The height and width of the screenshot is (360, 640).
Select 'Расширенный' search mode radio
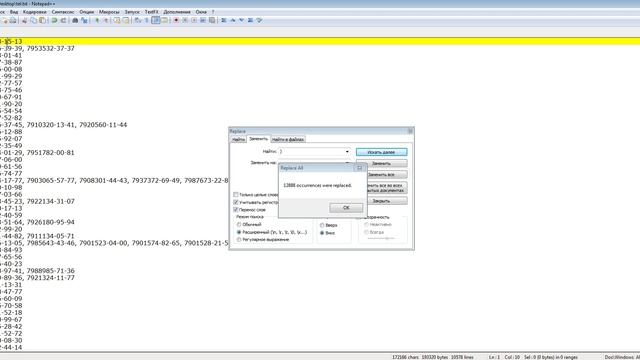(239, 232)
